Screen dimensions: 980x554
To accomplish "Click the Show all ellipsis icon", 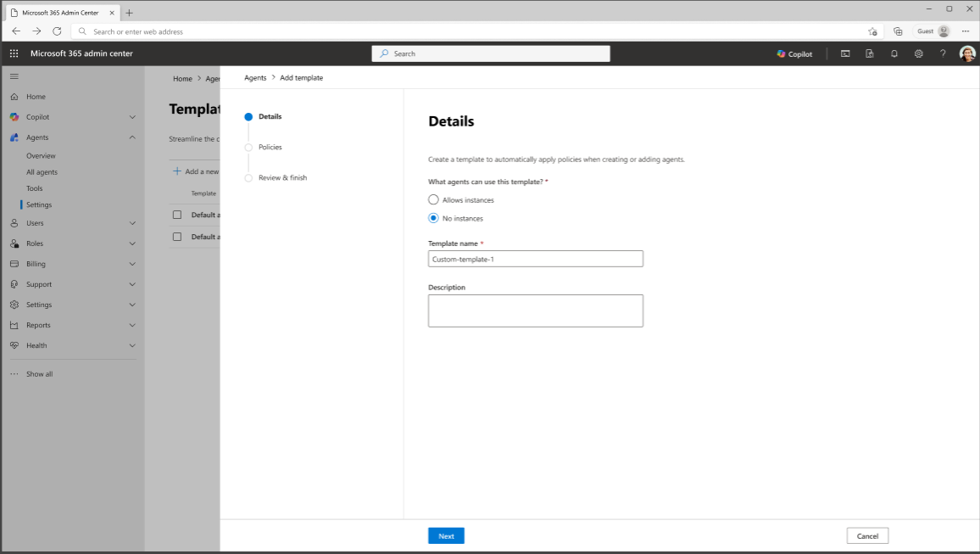I will [14, 374].
